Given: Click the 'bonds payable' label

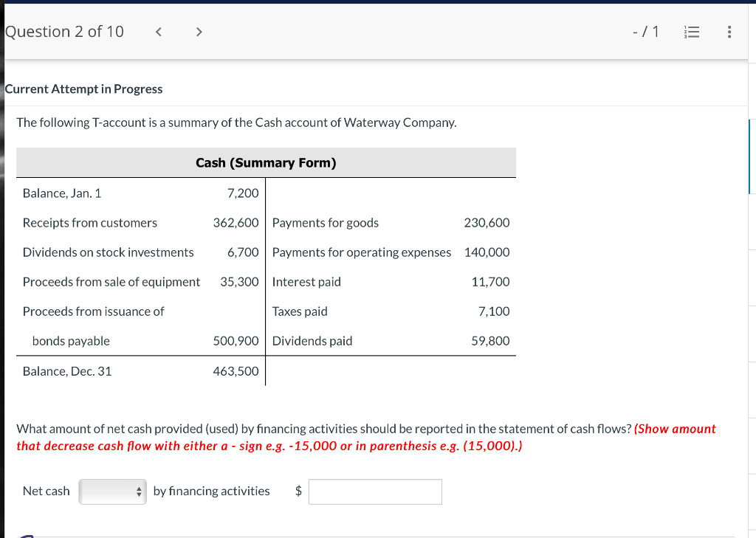Looking at the screenshot, I should [x=71, y=341].
